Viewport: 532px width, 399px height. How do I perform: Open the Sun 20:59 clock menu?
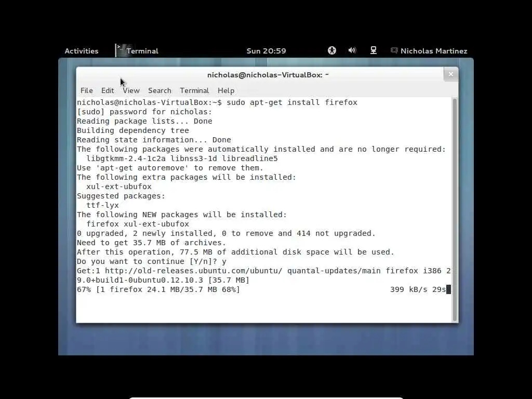click(266, 51)
